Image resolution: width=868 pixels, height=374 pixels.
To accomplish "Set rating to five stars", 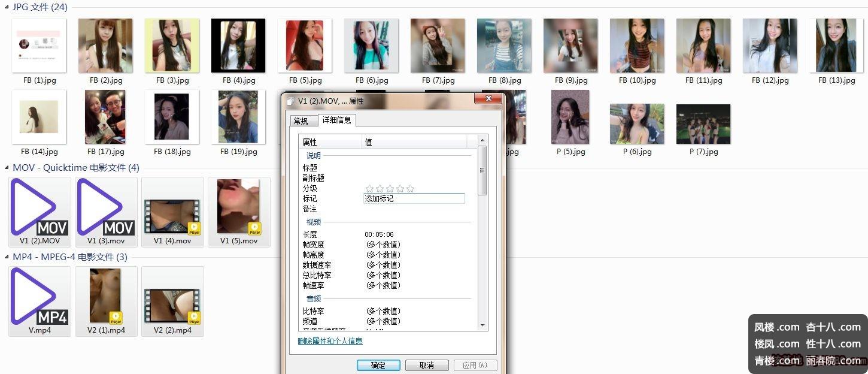I will pos(410,189).
